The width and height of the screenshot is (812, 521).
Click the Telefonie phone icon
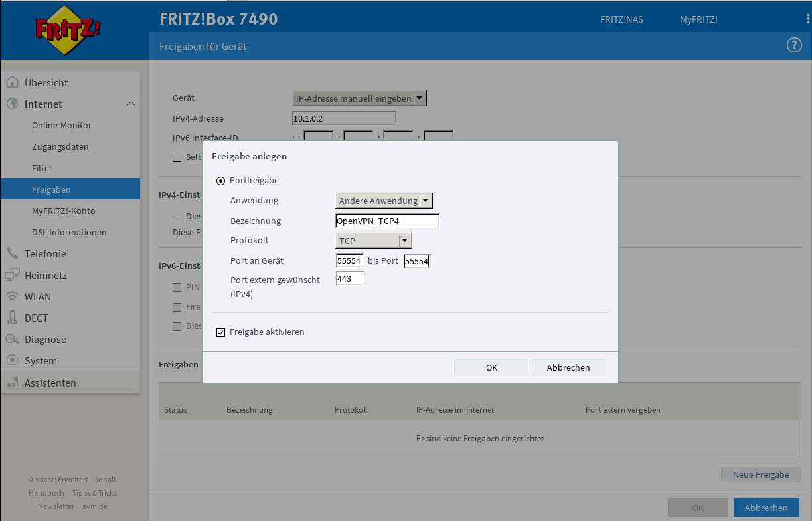click(12, 253)
